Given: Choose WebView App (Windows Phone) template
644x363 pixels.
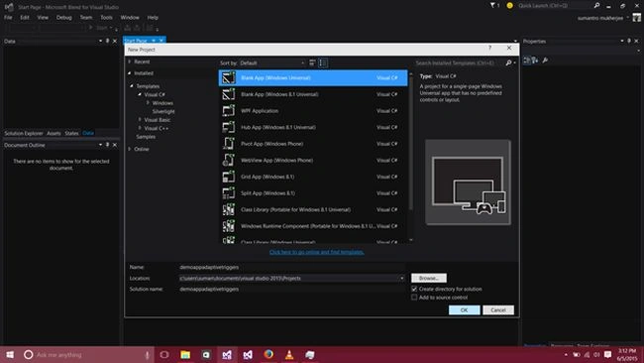Looking at the screenshot, I should tap(313, 160).
